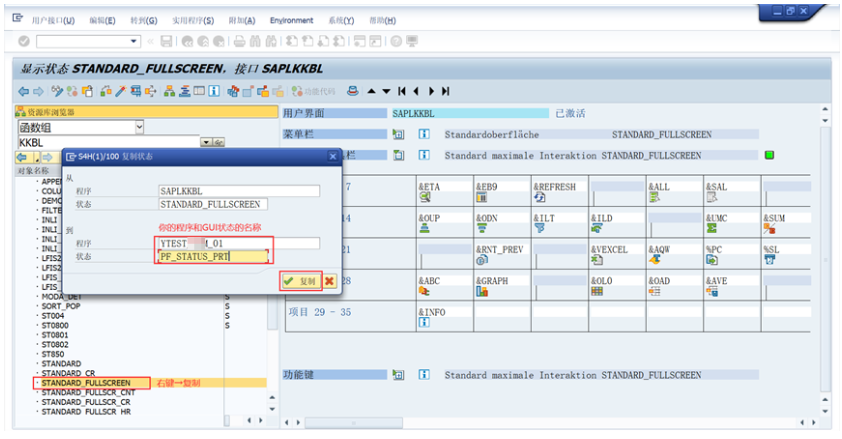Screen dimensions: 842x439
Task: Close the 复制状态 dialog window
Action: [x=333, y=156]
